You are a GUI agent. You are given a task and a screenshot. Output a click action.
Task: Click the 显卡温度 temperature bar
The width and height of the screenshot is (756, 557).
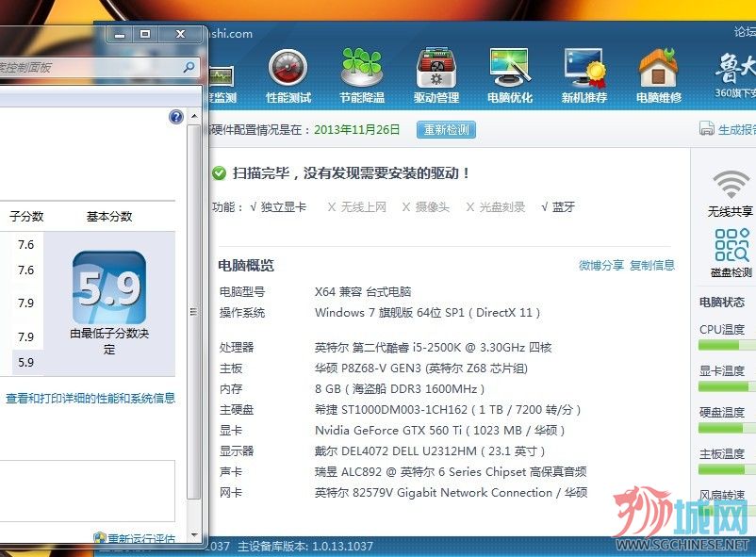coord(727,386)
